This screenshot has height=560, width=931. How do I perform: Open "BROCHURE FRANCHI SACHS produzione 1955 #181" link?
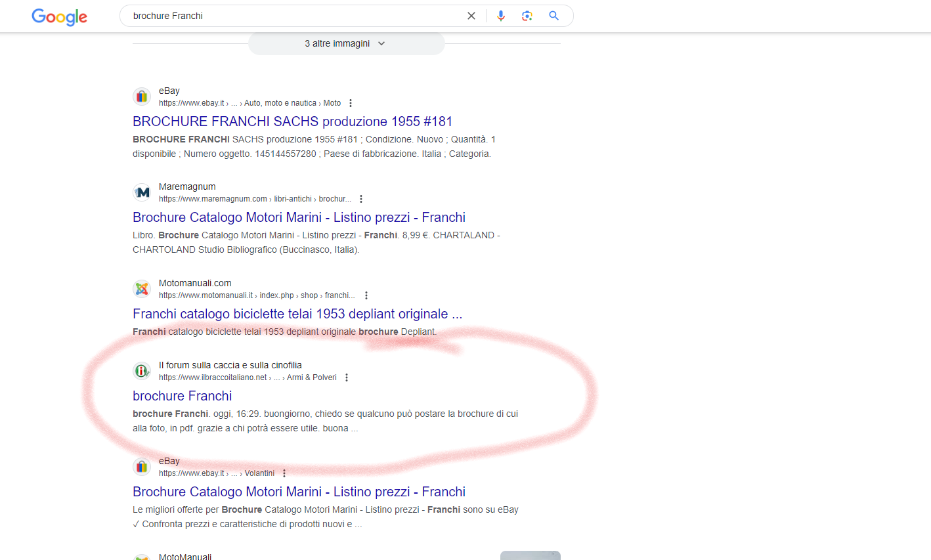292,121
